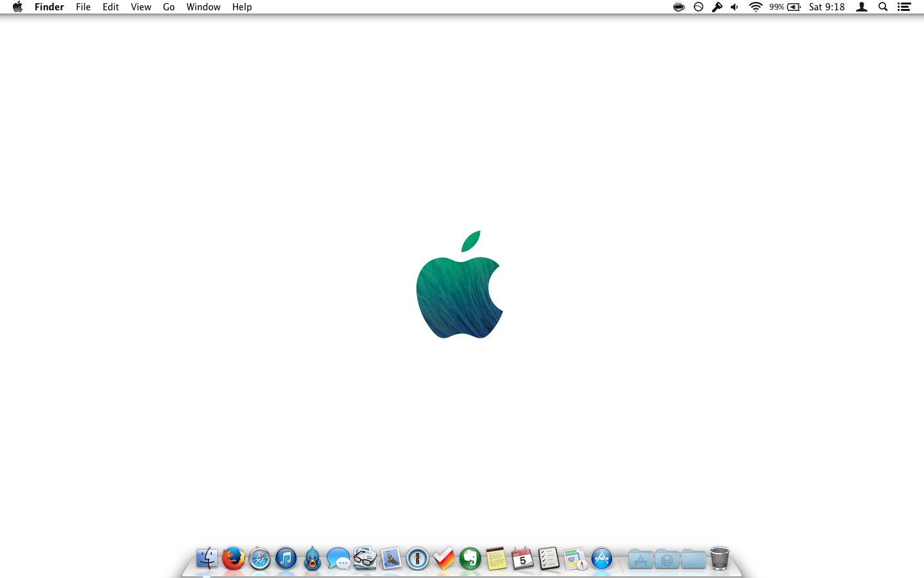Launch App Store from the Dock

pos(602,559)
